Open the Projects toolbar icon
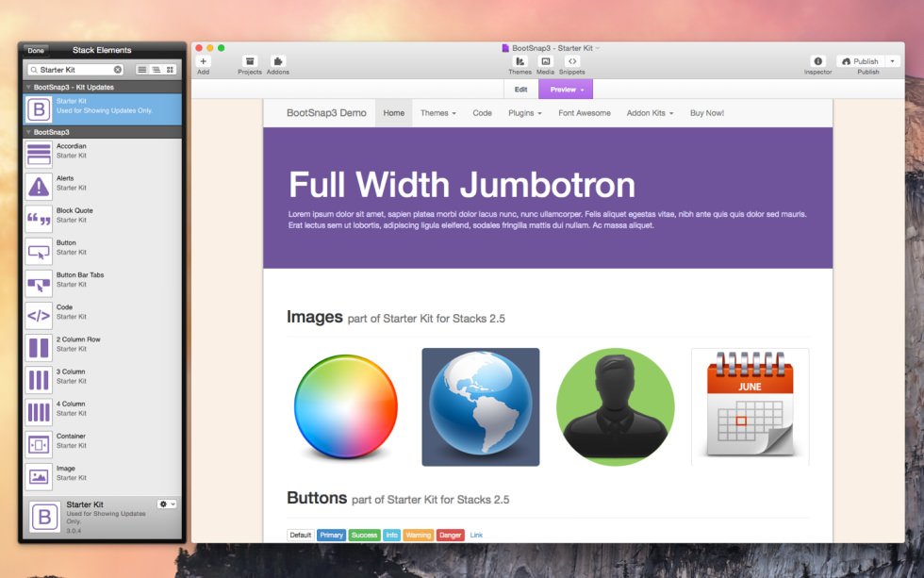This screenshot has height=578, width=924. click(250, 61)
